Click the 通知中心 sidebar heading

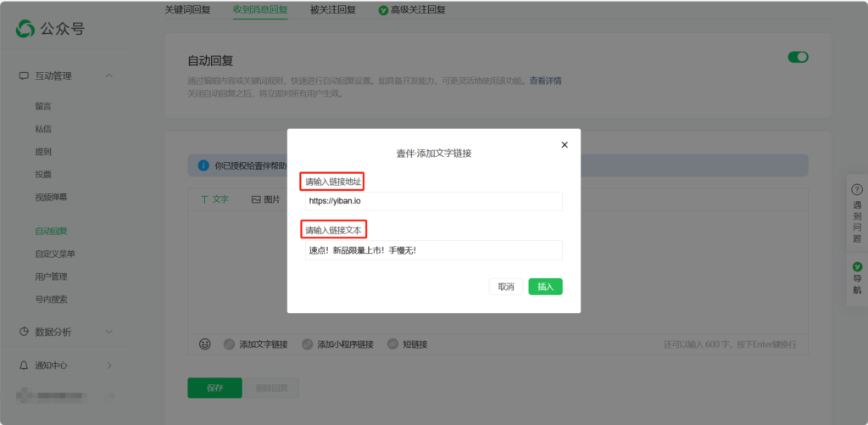point(52,365)
